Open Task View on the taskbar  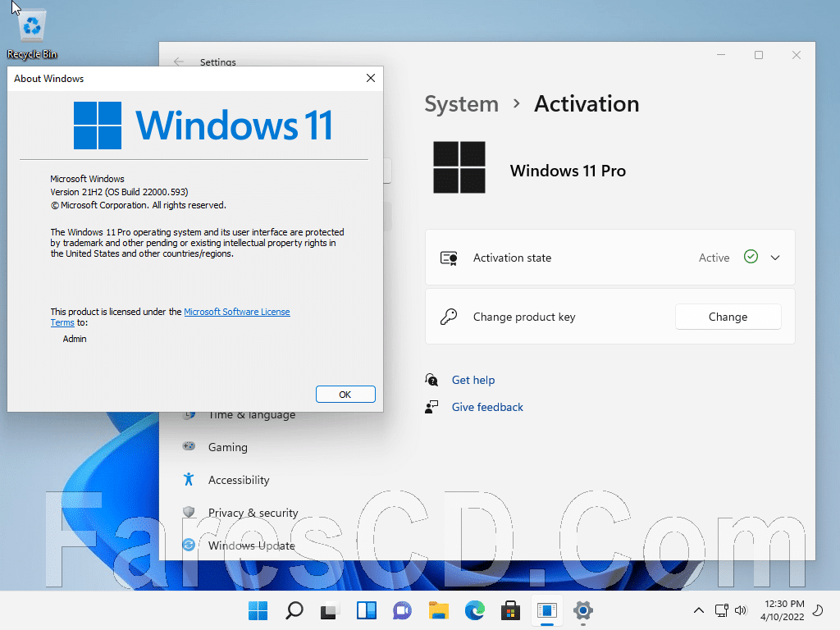point(330,610)
